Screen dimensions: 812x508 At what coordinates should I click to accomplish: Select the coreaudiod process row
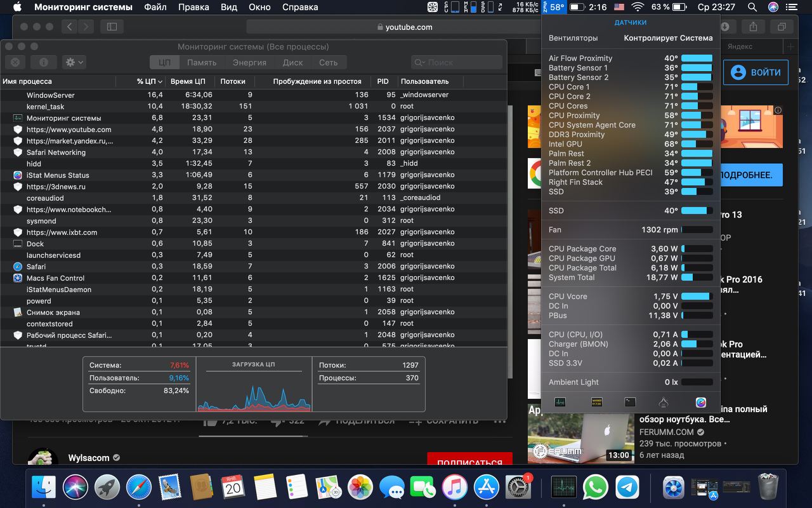click(254, 198)
